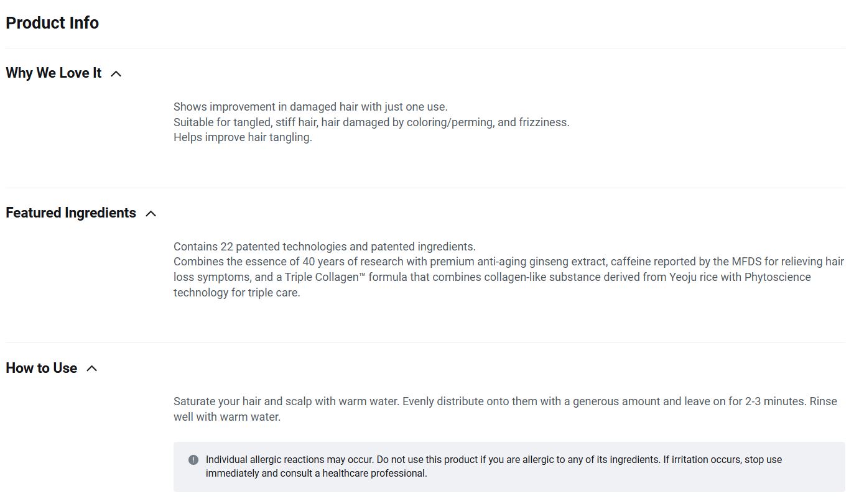
Task: Collapse Why We Love It using its chevron
Action: point(116,74)
